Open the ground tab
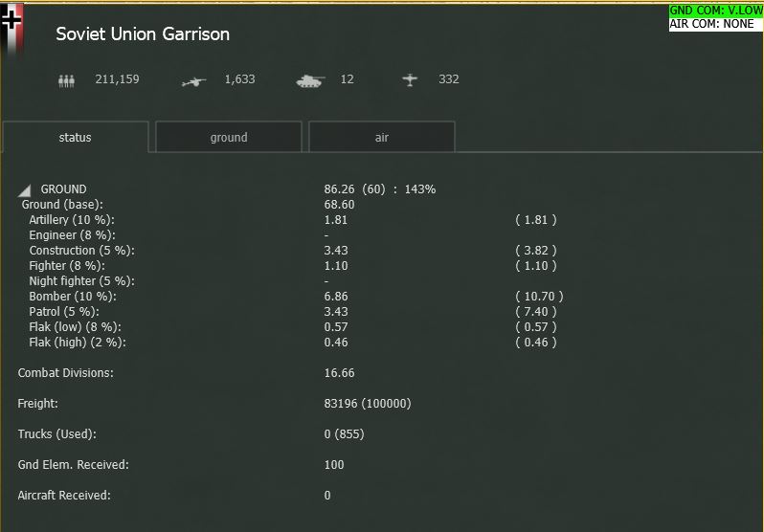Screen dimensions: 764x532 coord(229,138)
